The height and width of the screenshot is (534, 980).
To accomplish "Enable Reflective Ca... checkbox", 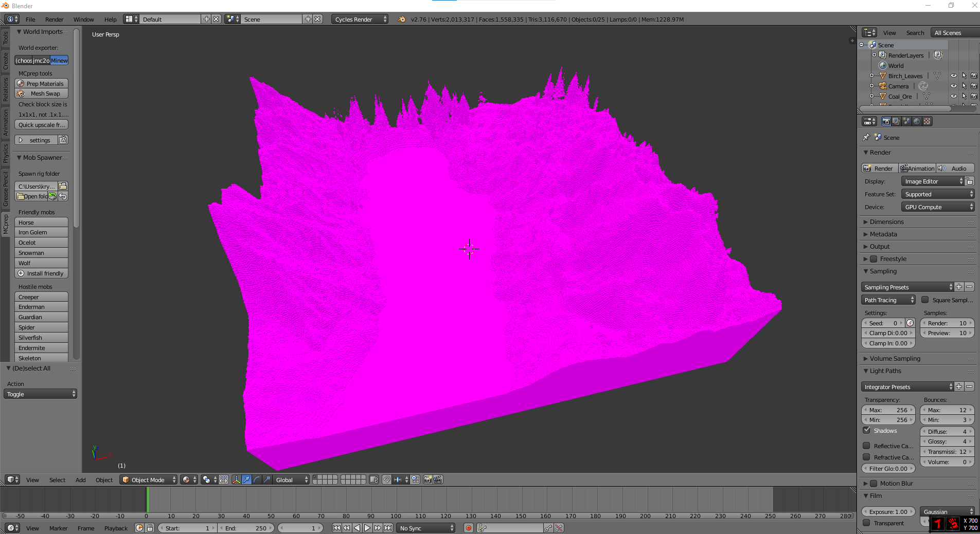I will (x=866, y=446).
